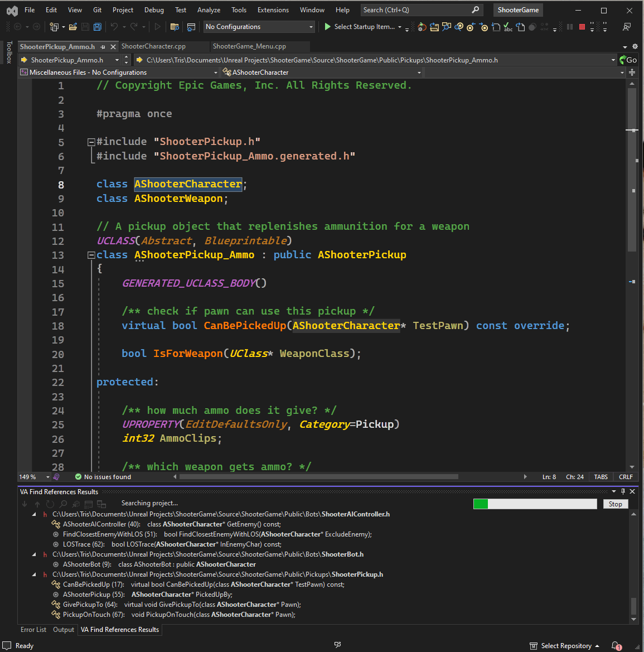Switch to the ShooterCharacter.cpp tab
The width and height of the screenshot is (644, 652).
pos(153,46)
